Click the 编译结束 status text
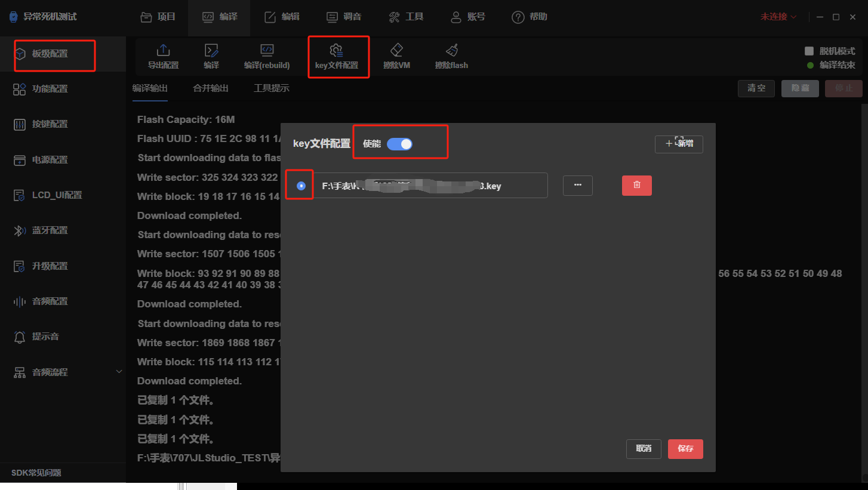 click(837, 65)
